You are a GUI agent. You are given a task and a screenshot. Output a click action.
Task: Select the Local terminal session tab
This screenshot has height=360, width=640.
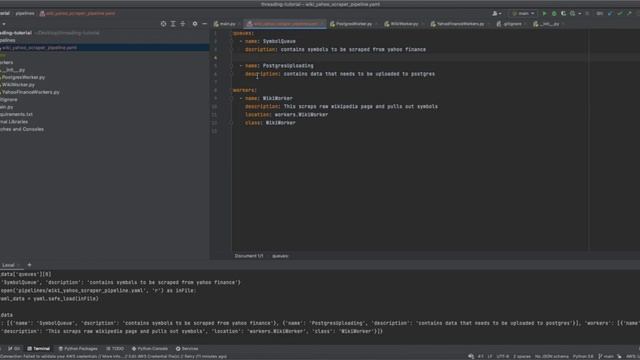[9, 265]
